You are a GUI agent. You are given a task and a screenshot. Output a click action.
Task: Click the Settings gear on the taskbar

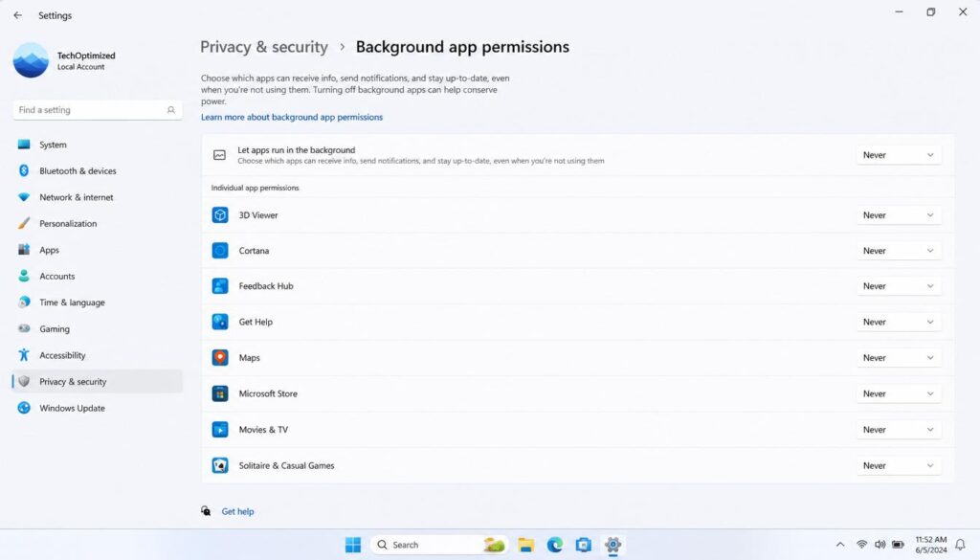coord(612,545)
